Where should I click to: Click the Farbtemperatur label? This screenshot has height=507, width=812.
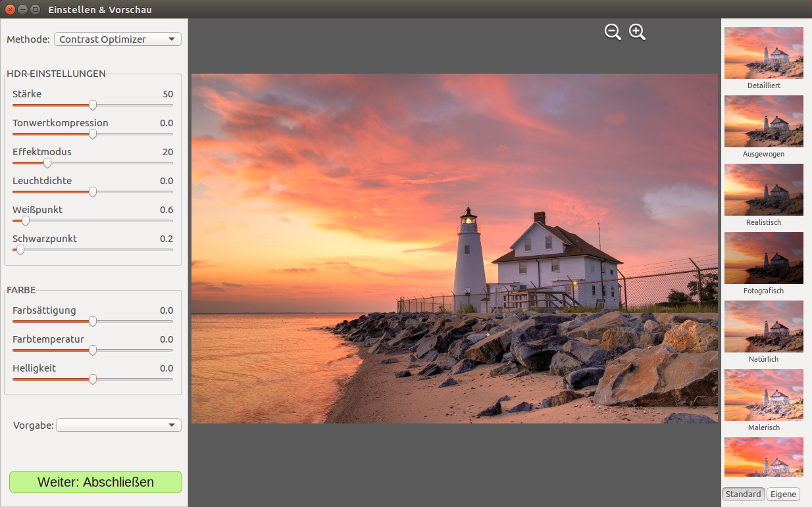[48, 339]
